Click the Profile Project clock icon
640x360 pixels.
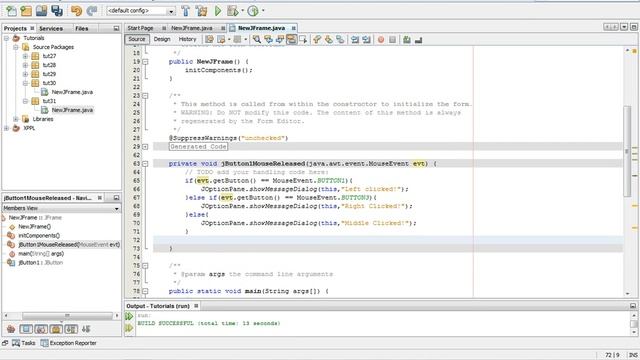[x=253, y=11]
